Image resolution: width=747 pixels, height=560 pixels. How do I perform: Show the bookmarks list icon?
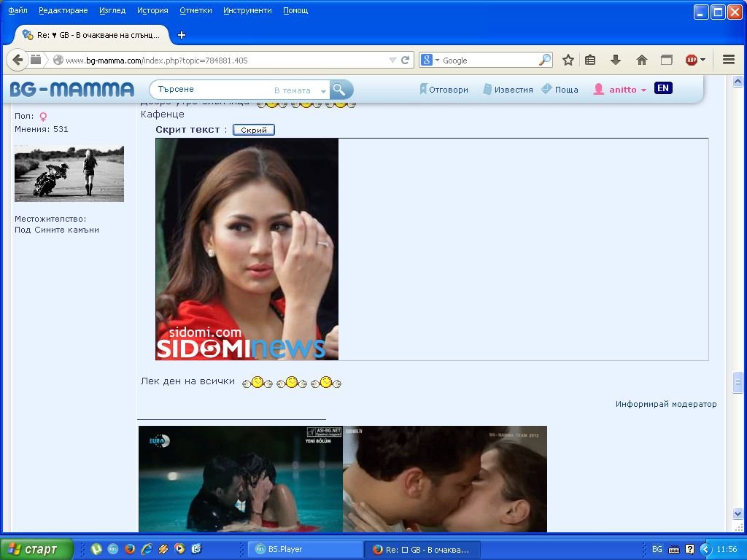pyautogui.click(x=591, y=61)
